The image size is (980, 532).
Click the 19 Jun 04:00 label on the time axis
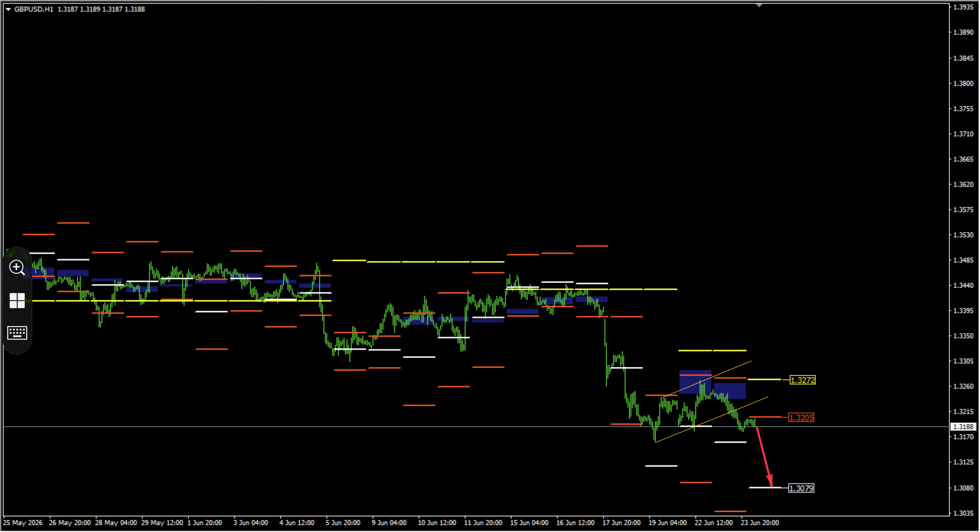668,523
